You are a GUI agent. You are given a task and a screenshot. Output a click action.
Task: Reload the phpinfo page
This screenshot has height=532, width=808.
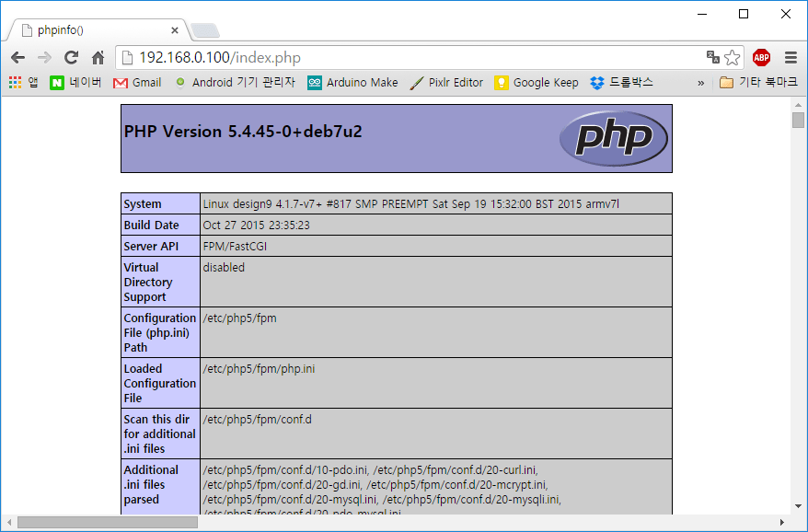71,57
